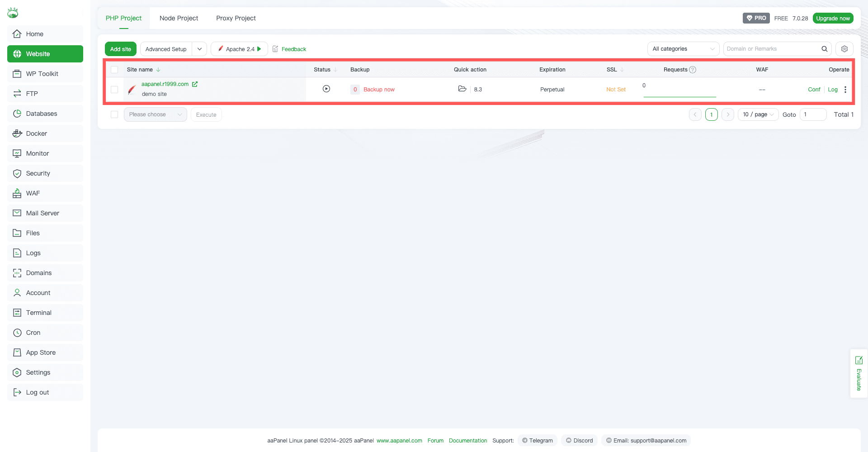
Task: Click the table settings gear icon
Action: pos(844,49)
